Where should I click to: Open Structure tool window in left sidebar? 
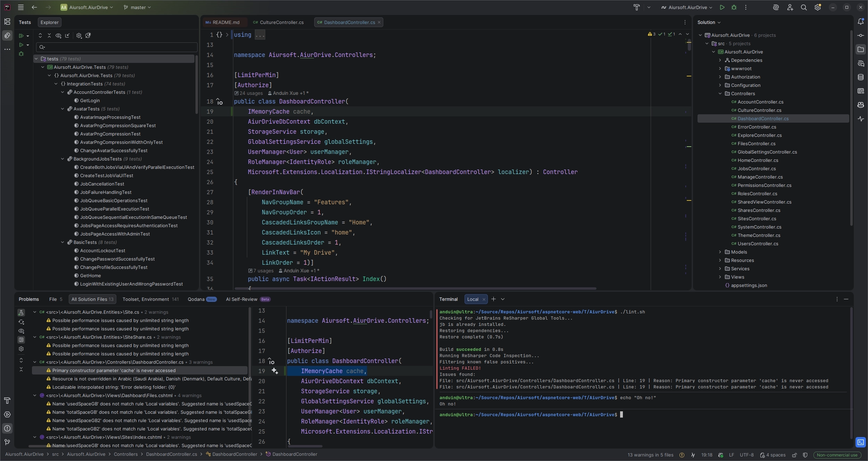point(7,22)
